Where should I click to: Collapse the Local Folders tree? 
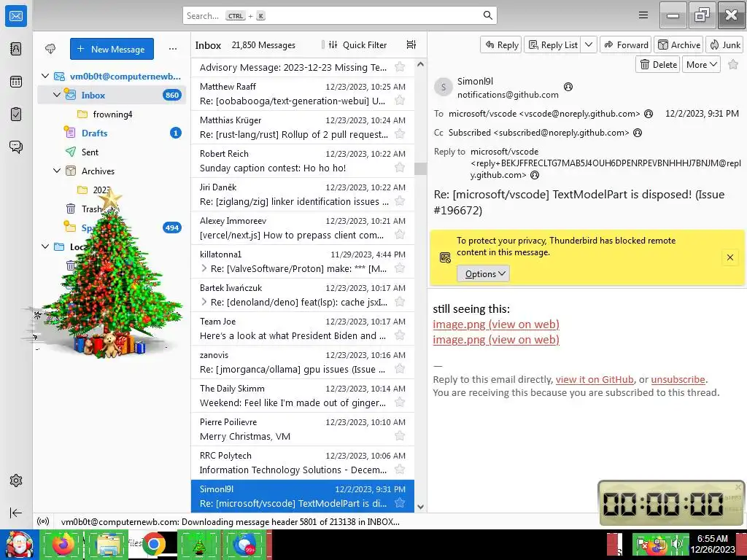point(45,246)
